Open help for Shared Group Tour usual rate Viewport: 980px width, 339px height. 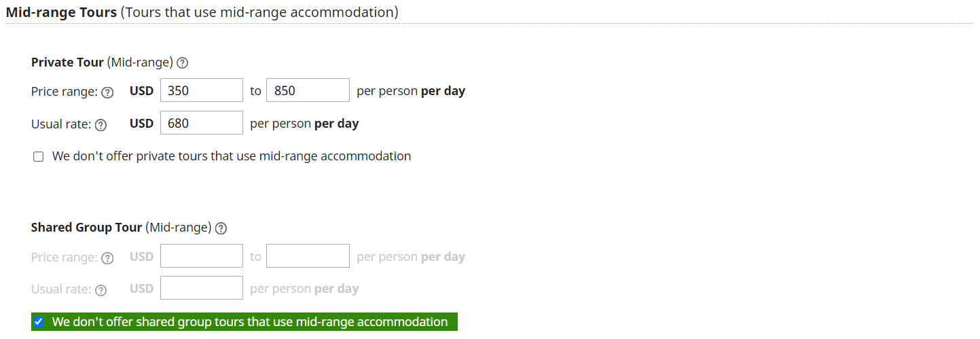(x=101, y=290)
